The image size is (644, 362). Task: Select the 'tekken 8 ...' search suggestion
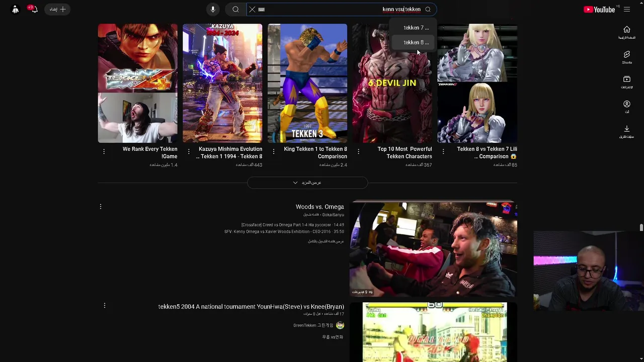(x=413, y=42)
